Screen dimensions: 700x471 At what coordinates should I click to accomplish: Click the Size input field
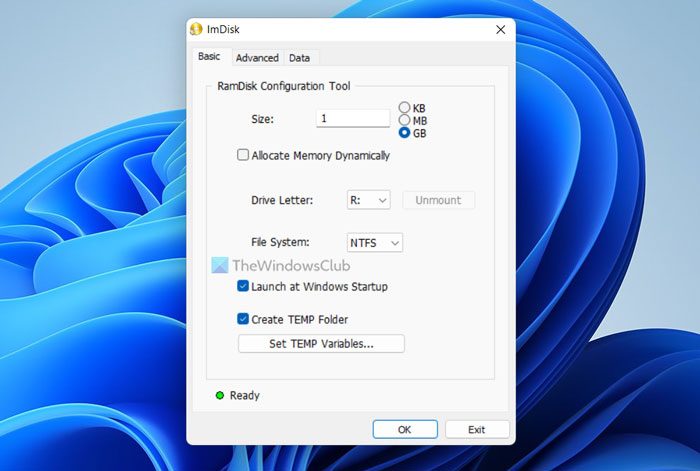(x=353, y=118)
